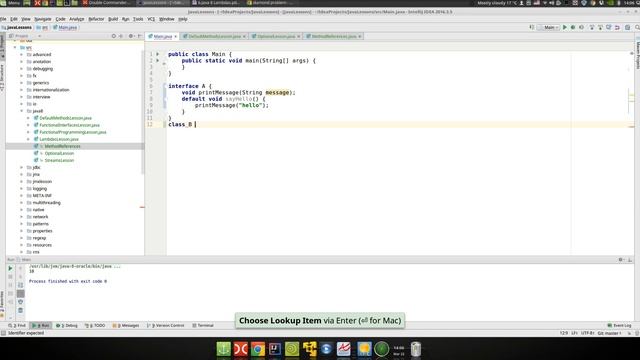Expand the jdbc folder
The height and width of the screenshot is (360, 640).
pyautogui.click(x=22, y=167)
